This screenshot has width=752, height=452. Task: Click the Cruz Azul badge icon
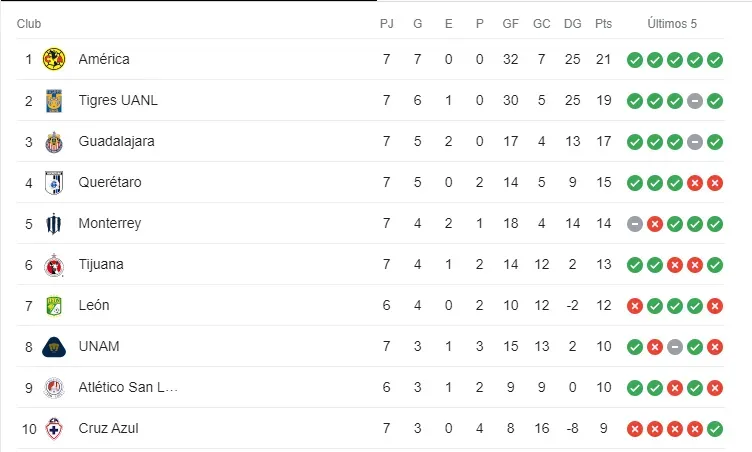coord(54,429)
